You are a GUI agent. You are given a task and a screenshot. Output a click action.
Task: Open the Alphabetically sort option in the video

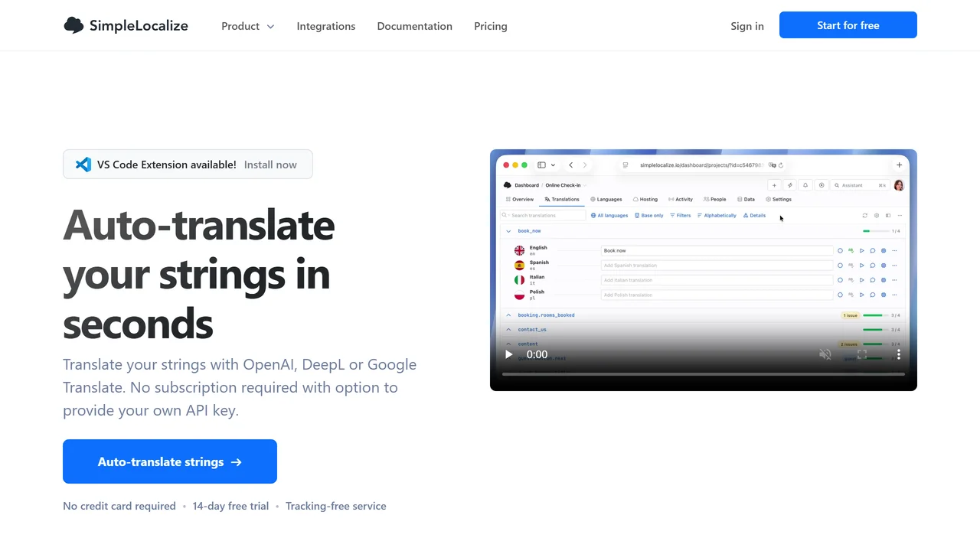pyautogui.click(x=717, y=215)
